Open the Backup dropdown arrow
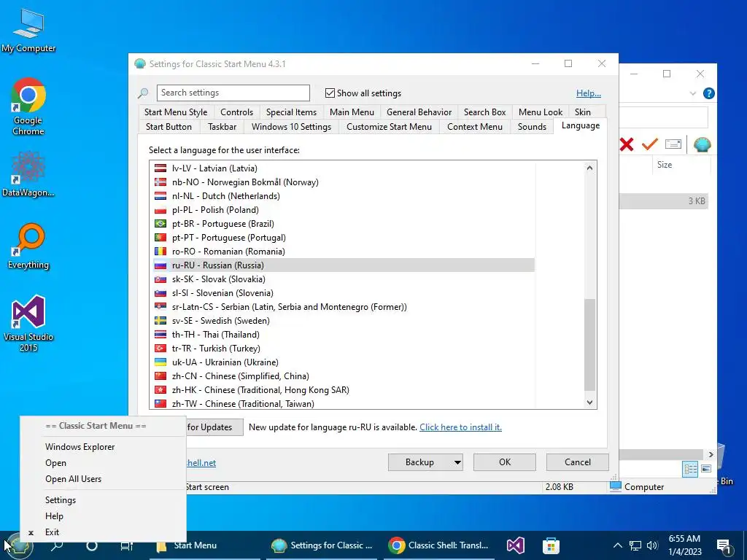Screen dimensions: 747x560 pyautogui.click(x=457, y=462)
